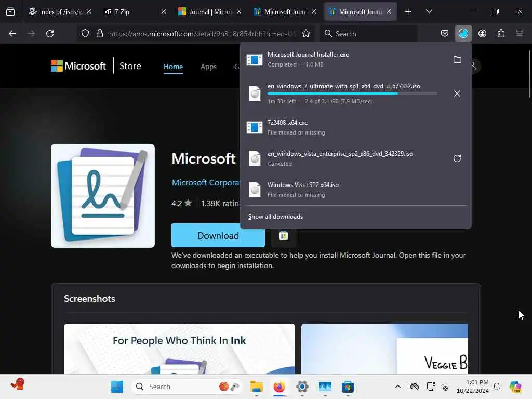Expand the system tray hidden icons

(x=398, y=387)
